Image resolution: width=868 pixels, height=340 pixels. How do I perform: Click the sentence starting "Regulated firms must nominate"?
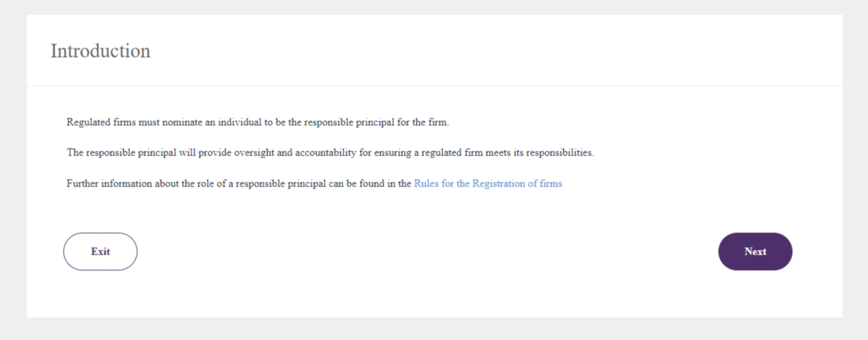pyautogui.click(x=258, y=122)
